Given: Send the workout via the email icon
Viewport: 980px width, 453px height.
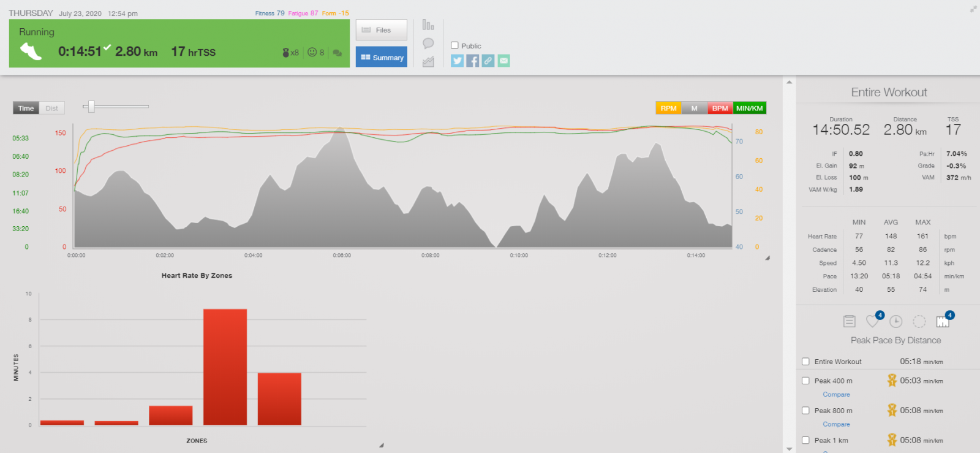Looking at the screenshot, I should coord(503,61).
